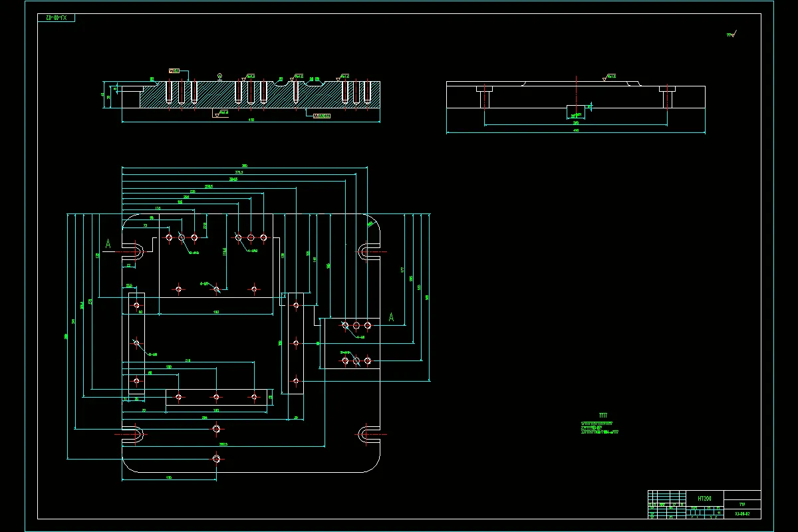This screenshot has width=798, height=532.
Task: Click the tolerance frame above section view left
Action: pos(174,70)
